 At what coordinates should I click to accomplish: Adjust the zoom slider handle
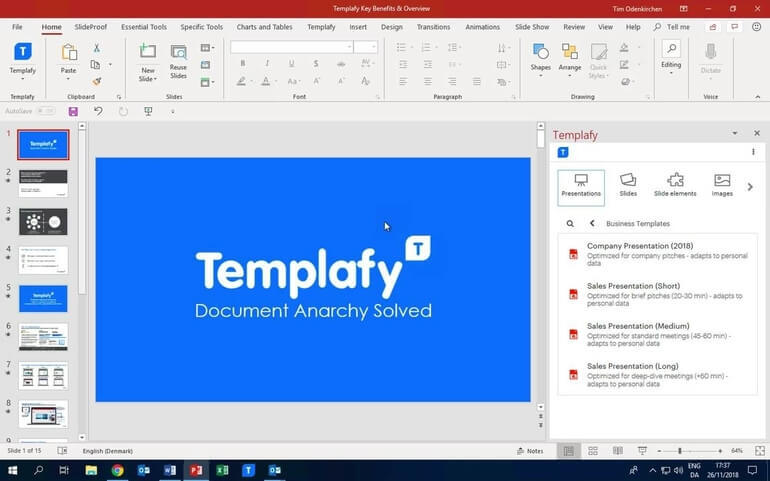[x=680, y=451]
